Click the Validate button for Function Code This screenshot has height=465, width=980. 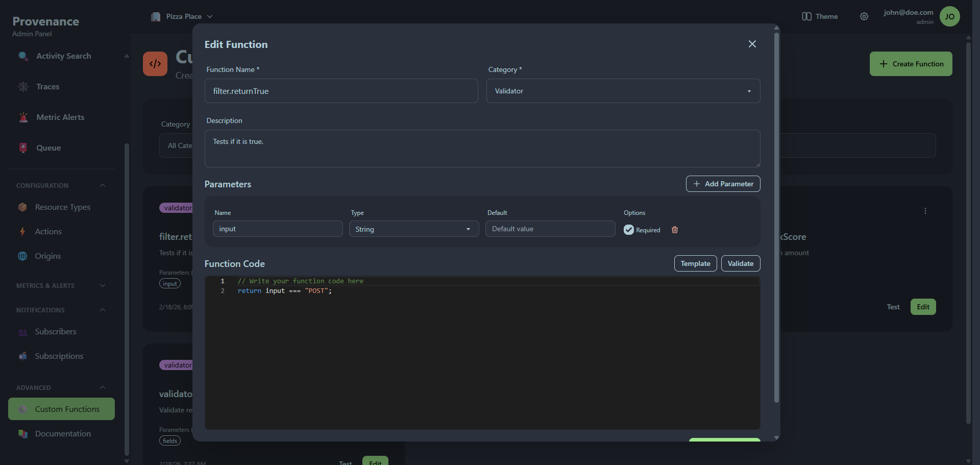pyautogui.click(x=740, y=263)
